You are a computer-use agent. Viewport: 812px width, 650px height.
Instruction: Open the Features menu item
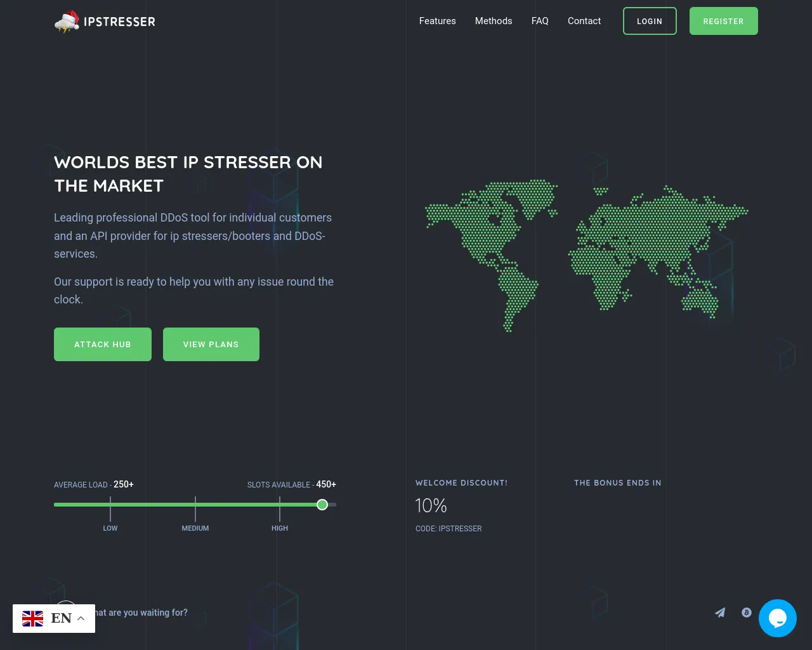coord(438,21)
